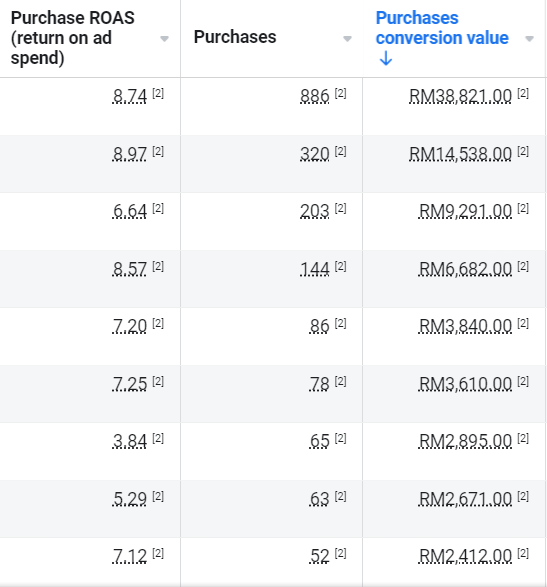
Task: Open Purchase ROAS column dropdown arrow
Action: (x=164, y=39)
